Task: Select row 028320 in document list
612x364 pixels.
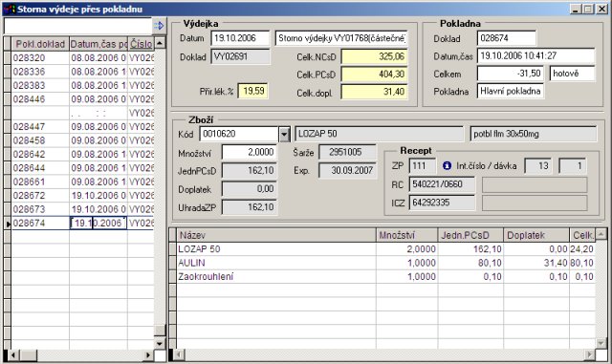Action: pos(82,58)
